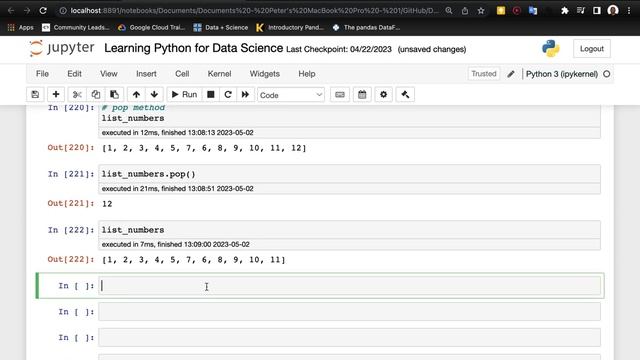
Task: Click the Out[222] list output
Action: tap(194, 260)
